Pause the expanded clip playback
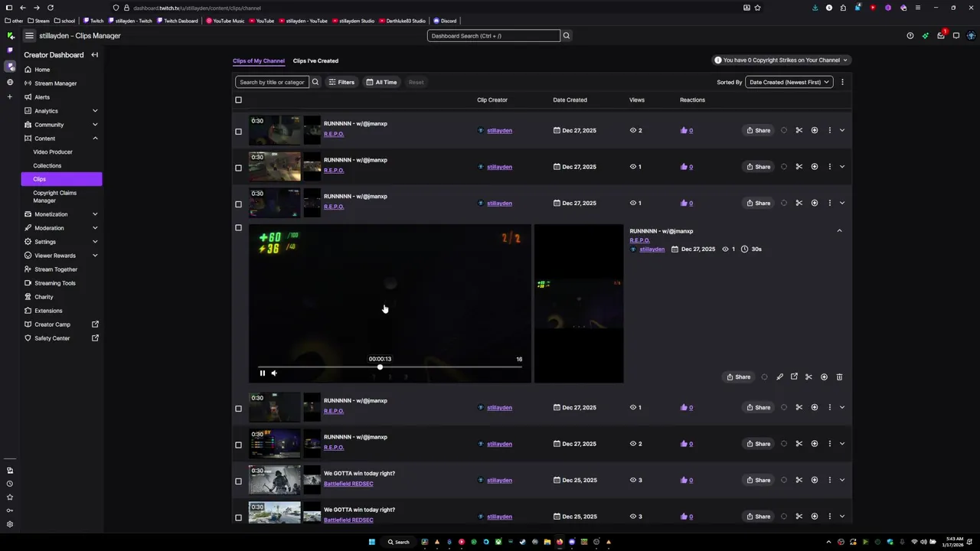980x551 pixels. pyautogui.click(x=262, y=373)
